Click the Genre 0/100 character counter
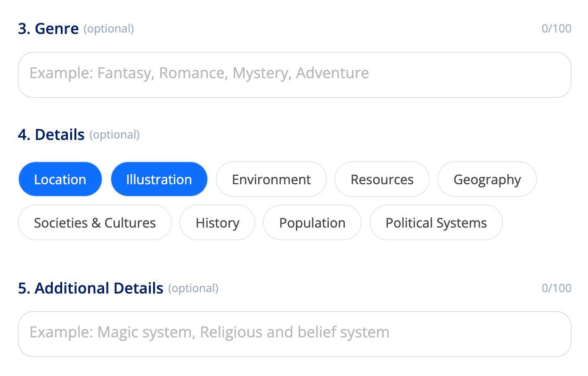 pos(556,29)
